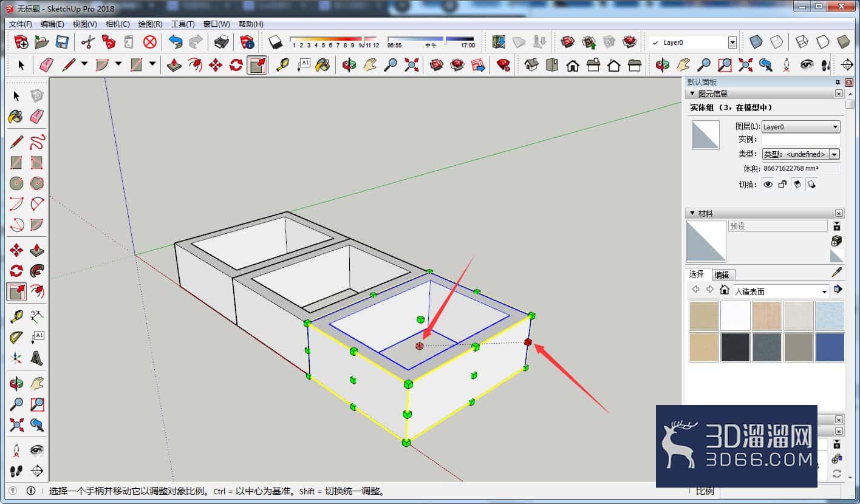Switch to Front view icon
Screen dimensions: 860x504
click(573, 65)
